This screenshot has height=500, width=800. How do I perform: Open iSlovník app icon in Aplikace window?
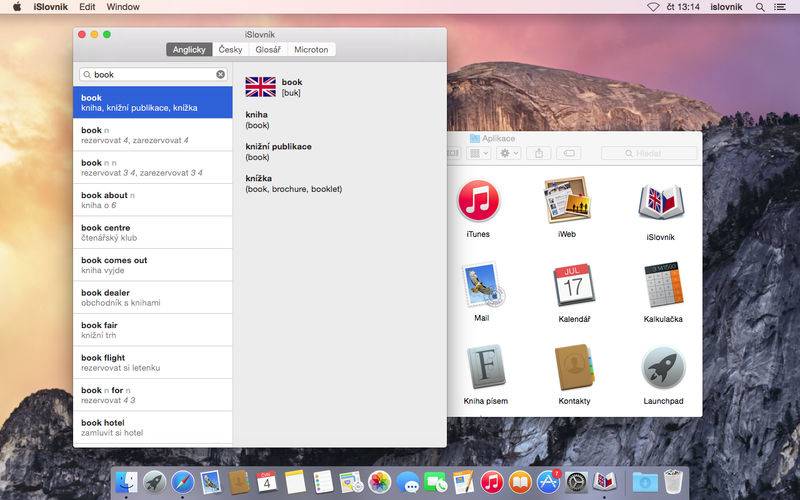coord(660,202)
